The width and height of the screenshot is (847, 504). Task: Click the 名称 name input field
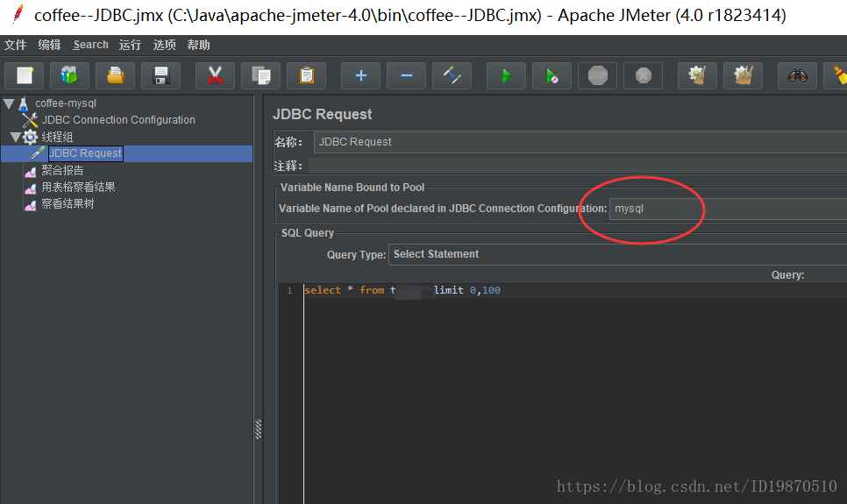580,142
